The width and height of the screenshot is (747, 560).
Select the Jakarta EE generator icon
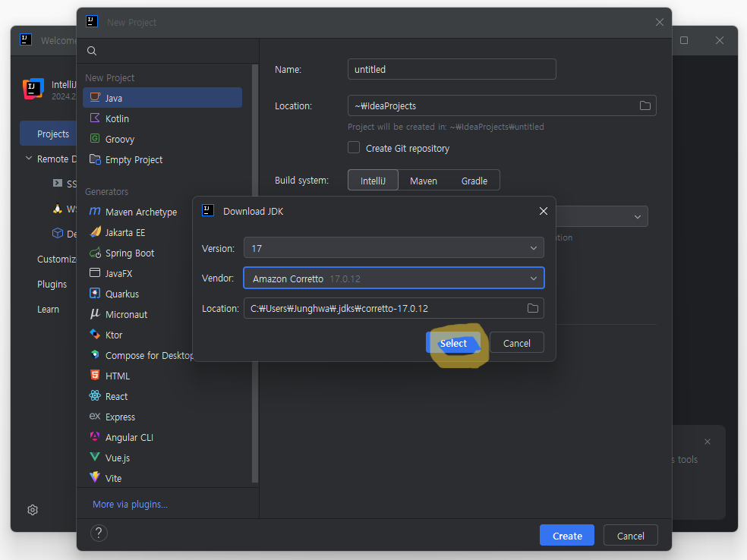coord(95,232)
